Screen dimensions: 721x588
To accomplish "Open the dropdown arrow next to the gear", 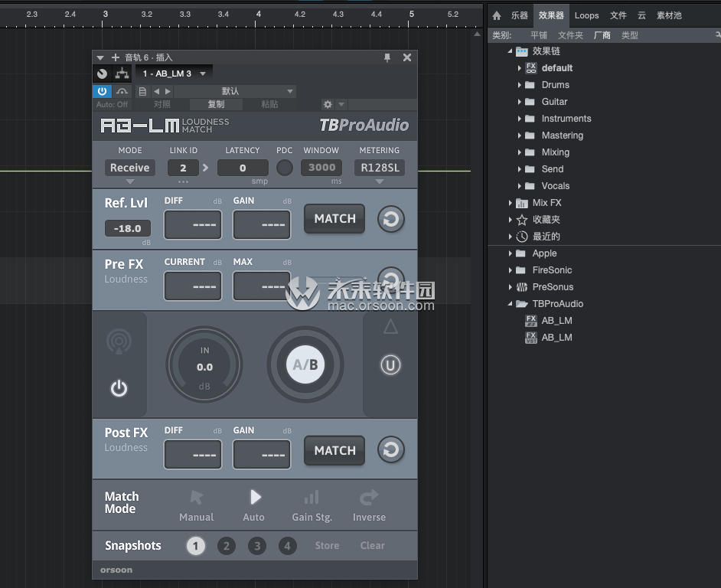I will click(x=341, y=104).
